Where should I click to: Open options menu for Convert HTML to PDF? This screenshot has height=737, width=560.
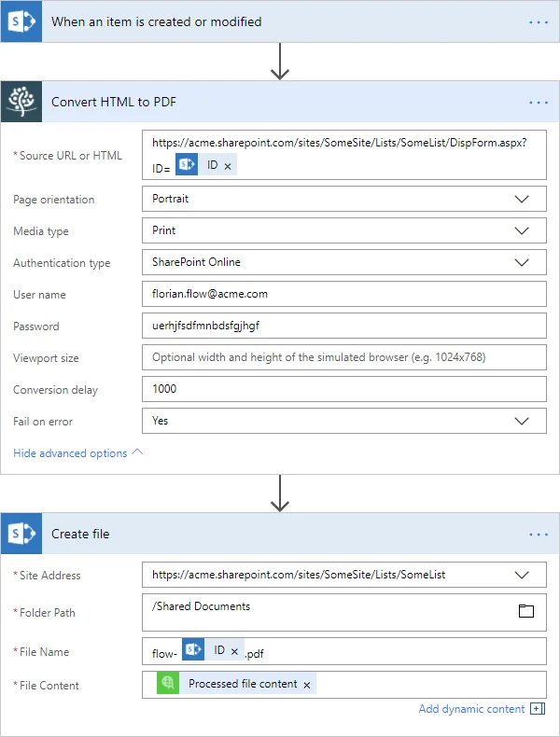click(x=539, y=103)
